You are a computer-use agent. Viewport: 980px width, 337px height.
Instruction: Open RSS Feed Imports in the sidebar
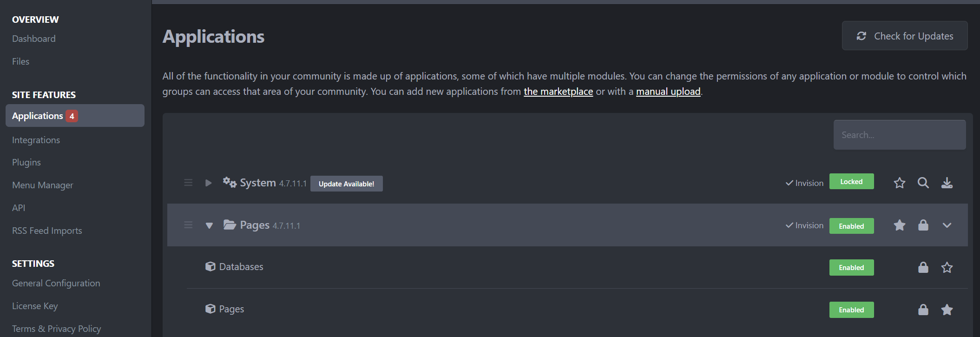(47, 231)
